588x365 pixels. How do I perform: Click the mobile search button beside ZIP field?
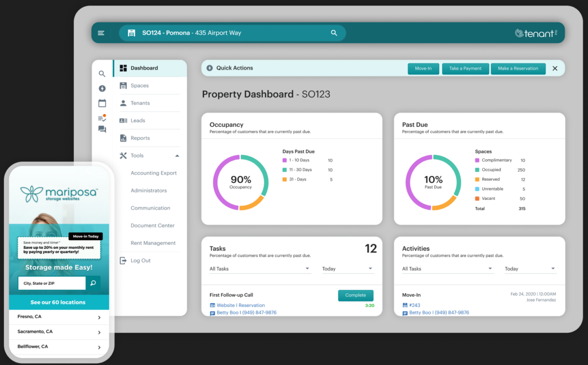pyautogui.click(x=93, y=283)
